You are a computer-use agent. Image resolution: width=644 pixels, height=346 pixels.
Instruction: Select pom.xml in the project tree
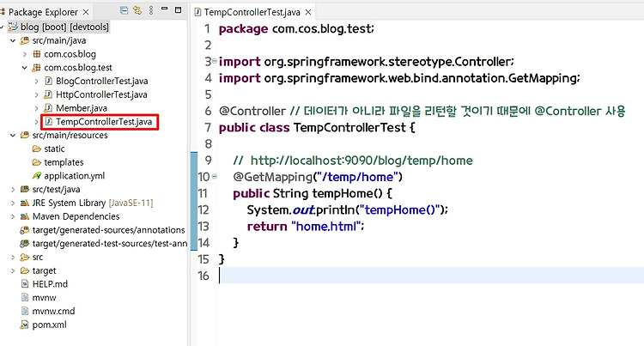pyautogui.click(x=49, y=325)
